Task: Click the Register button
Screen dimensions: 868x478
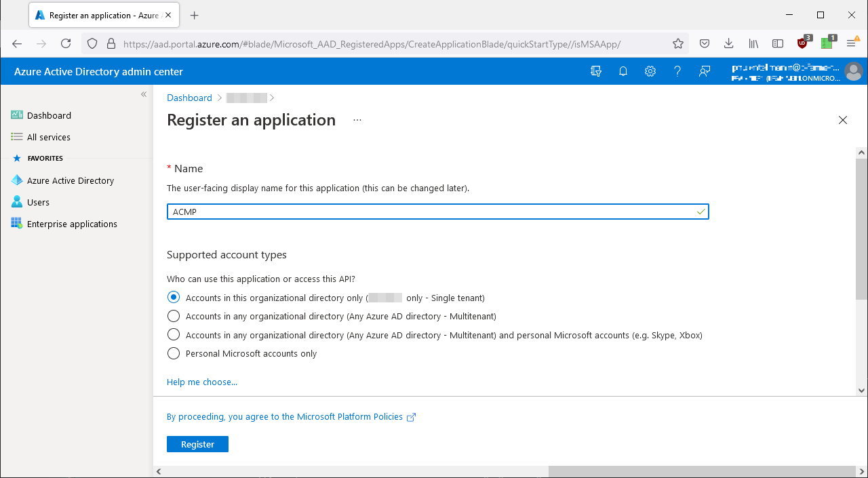Action: [x=197, y=444]
